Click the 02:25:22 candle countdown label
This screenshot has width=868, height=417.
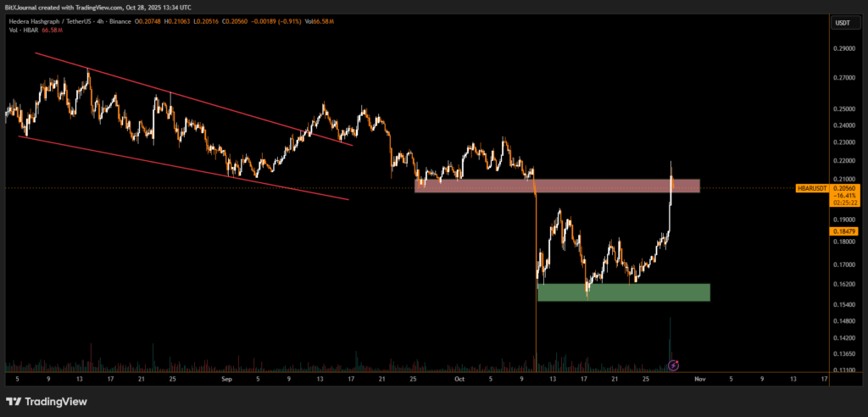(x=847, y=203)
